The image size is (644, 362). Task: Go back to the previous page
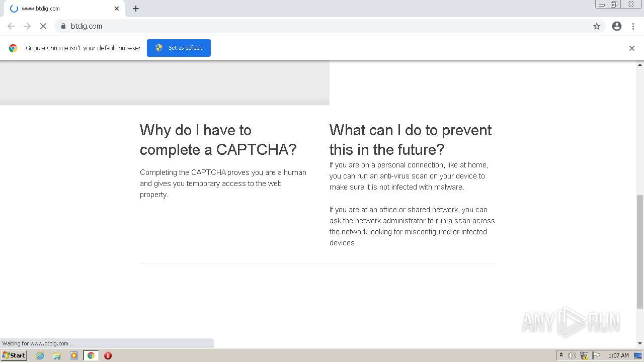point(11,26)
